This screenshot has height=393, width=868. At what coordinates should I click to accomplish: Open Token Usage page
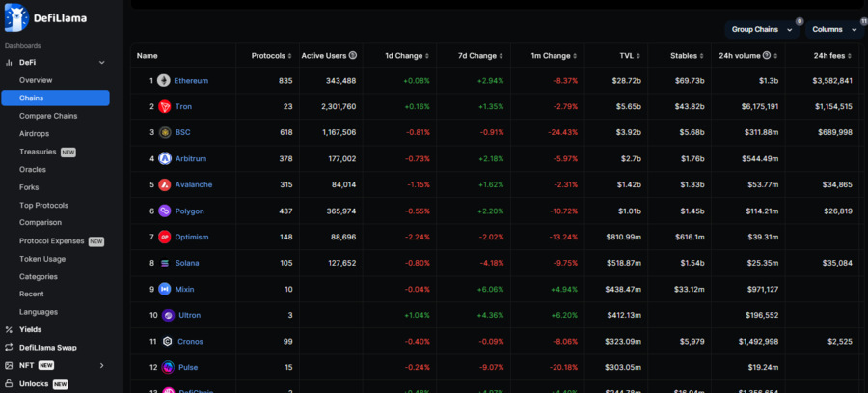click(x=42, y=259)
